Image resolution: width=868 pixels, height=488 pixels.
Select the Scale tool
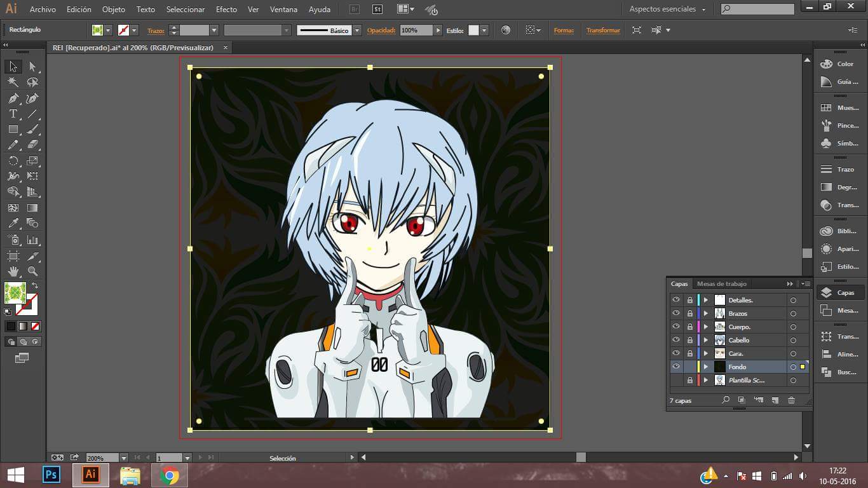(32, 161)
